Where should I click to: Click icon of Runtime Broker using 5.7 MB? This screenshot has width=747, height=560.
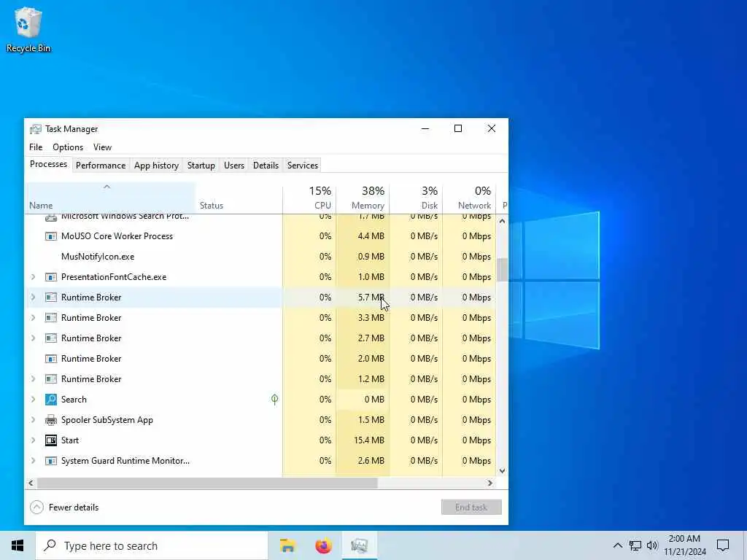(x=51, y=297)
